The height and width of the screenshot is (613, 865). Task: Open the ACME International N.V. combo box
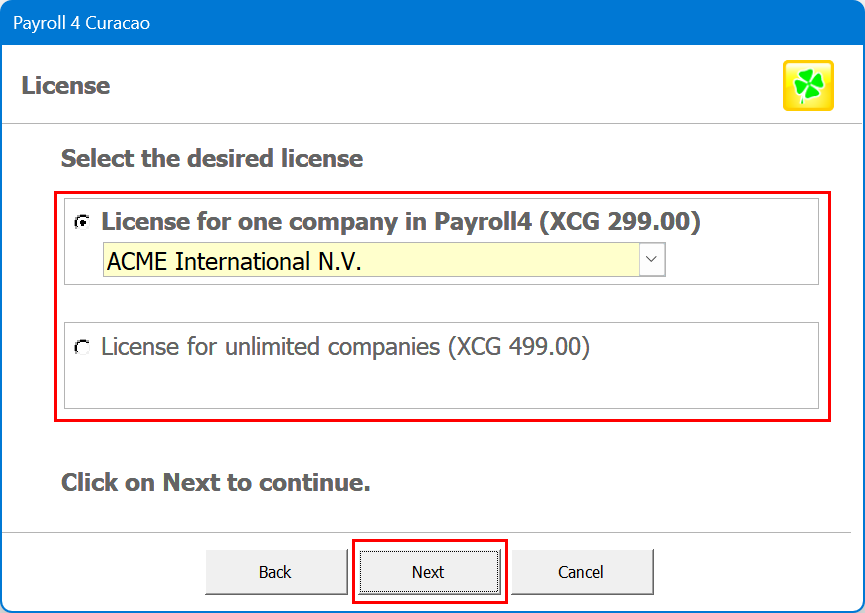point(370,262)
